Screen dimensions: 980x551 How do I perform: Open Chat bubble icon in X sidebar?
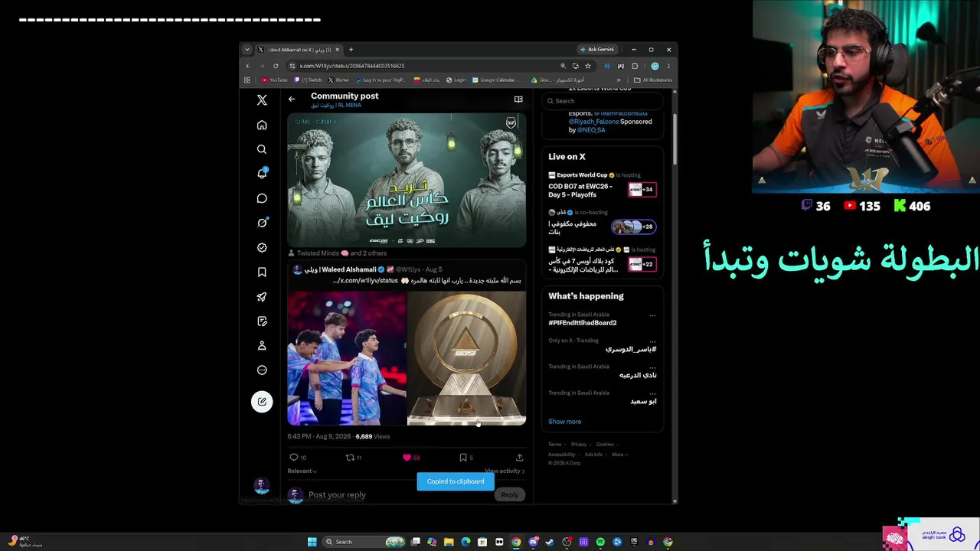[262, 198]
